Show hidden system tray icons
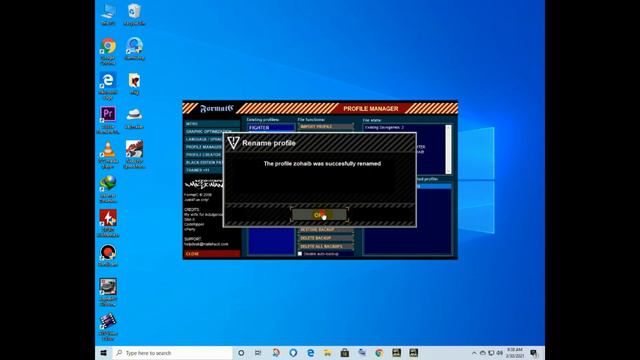640x360 pixels. pos(474,353)
